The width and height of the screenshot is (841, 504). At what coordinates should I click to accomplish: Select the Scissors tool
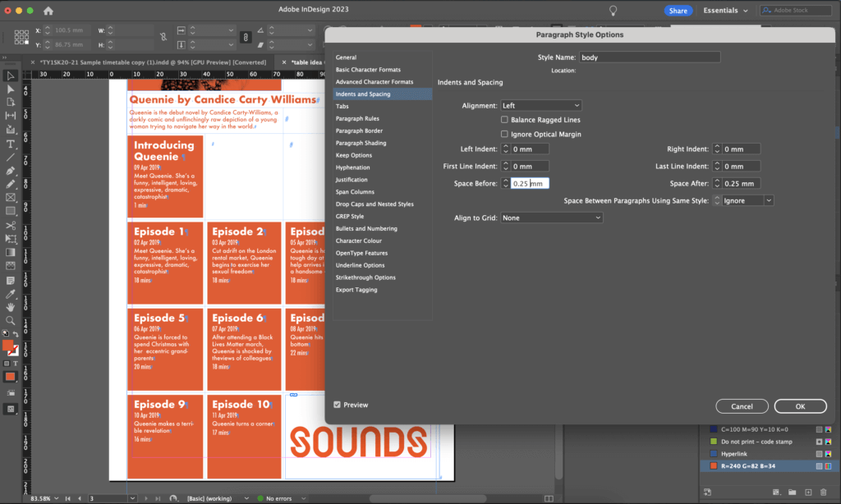click(x=10, y=225)
